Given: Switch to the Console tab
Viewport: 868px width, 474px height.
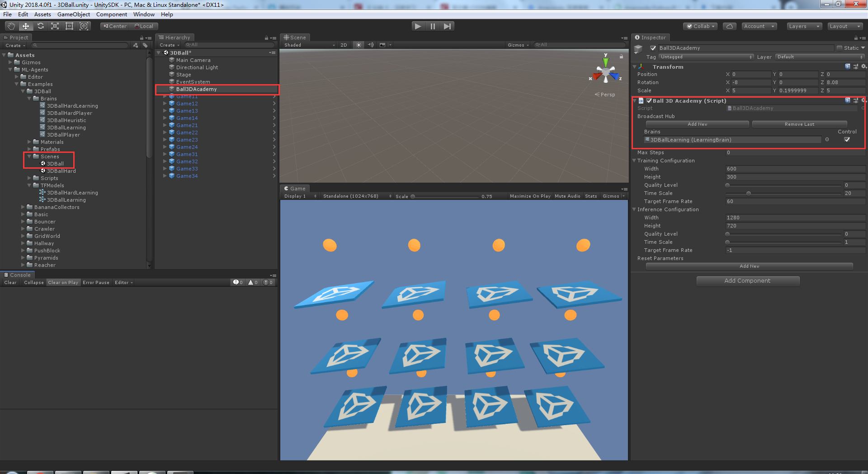Looking at the screenshot, I should 18,275.
